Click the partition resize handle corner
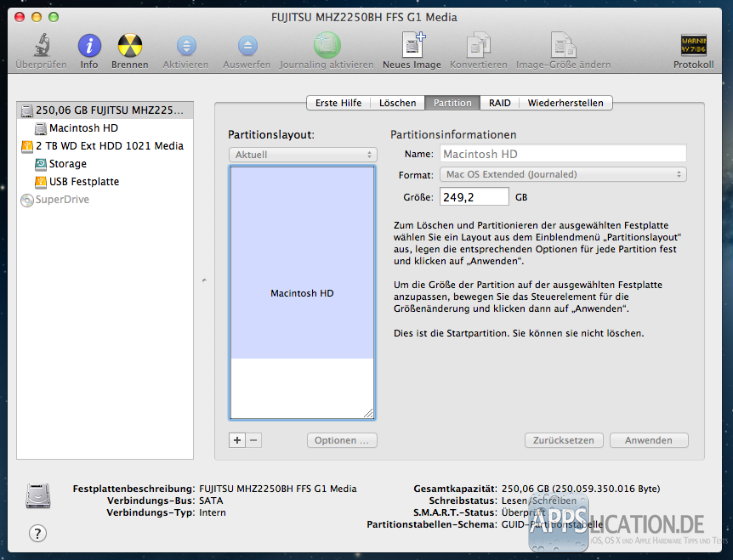733x560 pixels. coord(368,413)
